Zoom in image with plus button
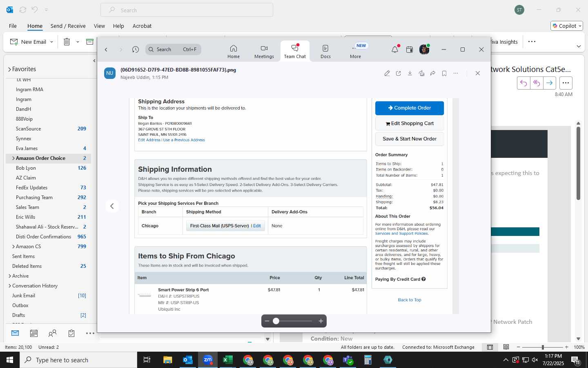The image size is (588, 368). tap(321, 321)
